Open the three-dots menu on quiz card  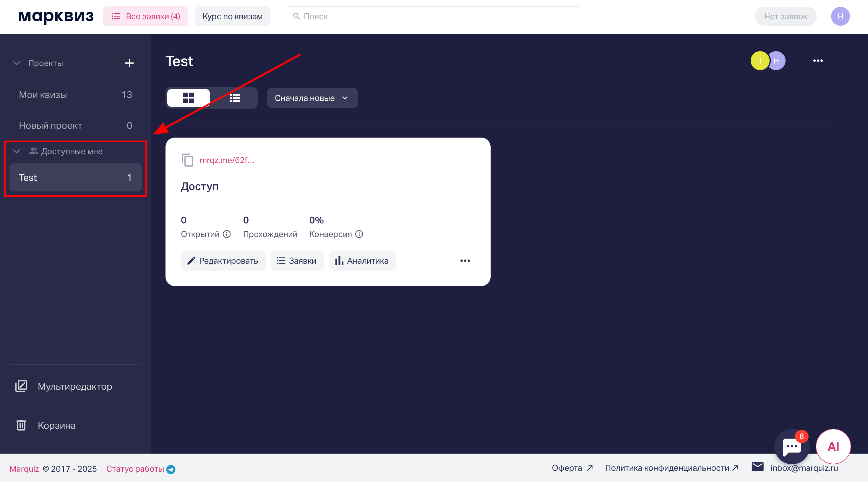pos(465,261)
